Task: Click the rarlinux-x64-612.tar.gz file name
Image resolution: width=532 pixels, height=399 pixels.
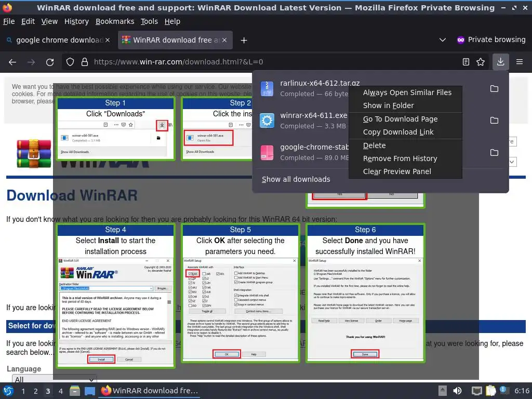Action: [320, 83]
